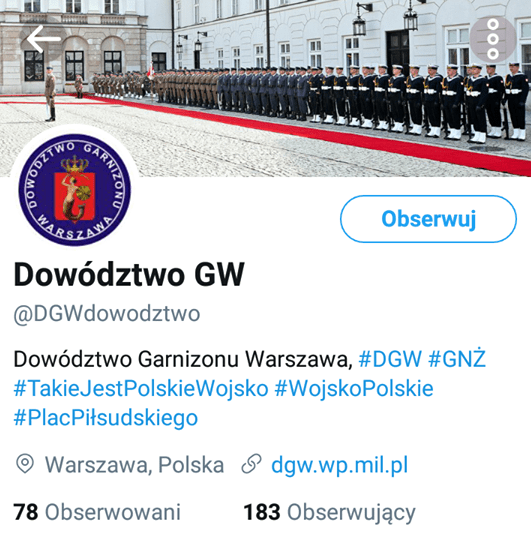531x557 pixels.
Task: View the 78 Obserwowani list
Action: (x=97, y=512)
